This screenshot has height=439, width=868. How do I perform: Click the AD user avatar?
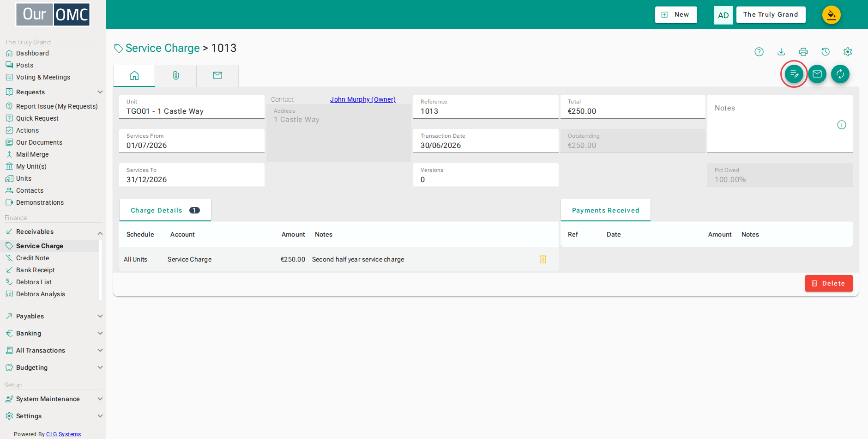(723, 15)
